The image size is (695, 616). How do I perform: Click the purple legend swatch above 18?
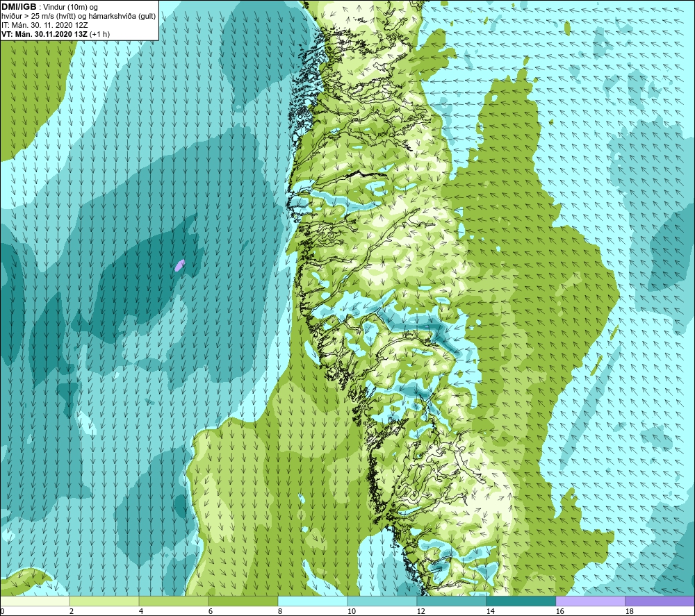(x=660, y=601)
